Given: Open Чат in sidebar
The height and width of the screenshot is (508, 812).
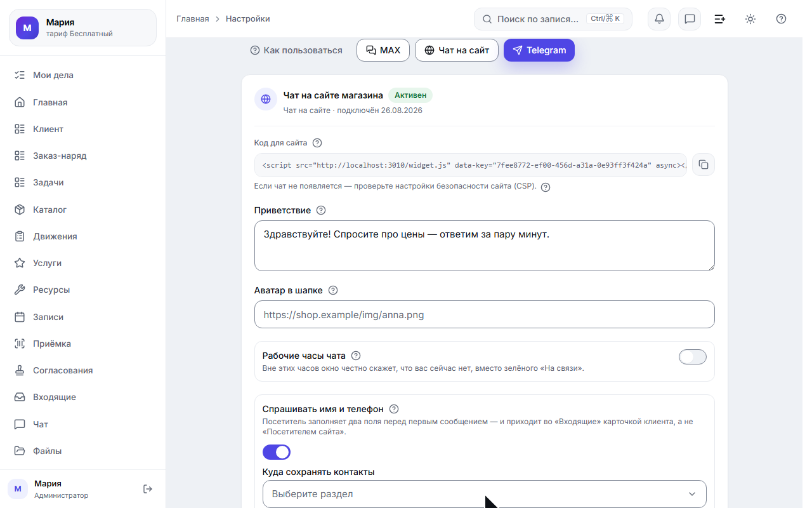Looking at the screenshot, I should pos(83,424).
